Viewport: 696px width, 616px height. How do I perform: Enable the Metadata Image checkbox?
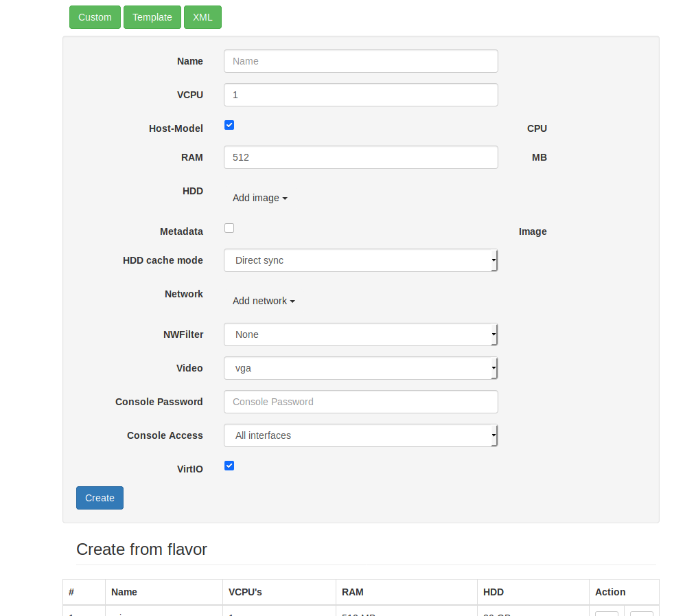point(229,227)
